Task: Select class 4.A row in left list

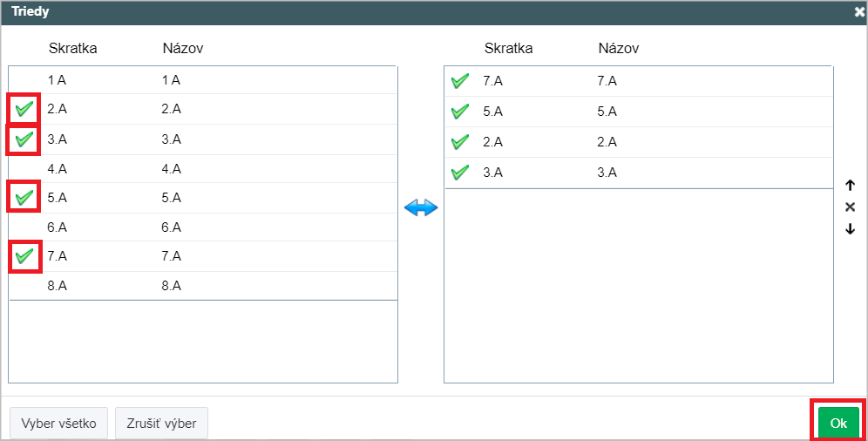Action: coord(203,169)
